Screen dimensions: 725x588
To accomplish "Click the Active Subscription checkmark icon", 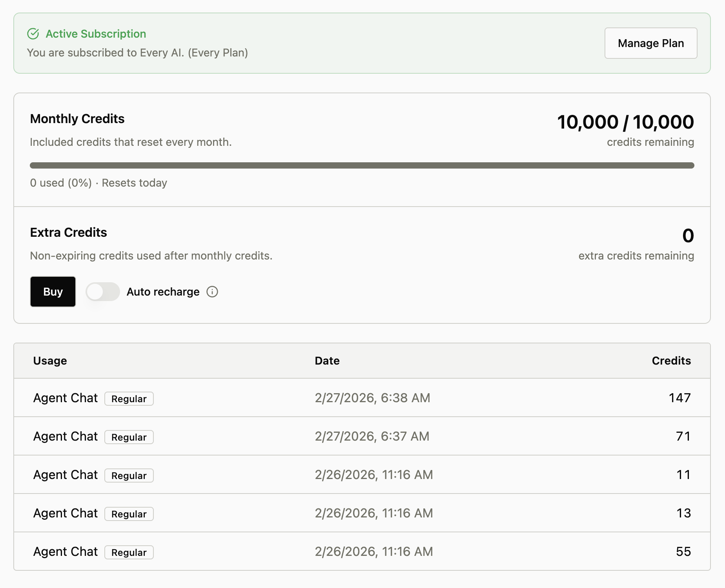I will (33, 34).
